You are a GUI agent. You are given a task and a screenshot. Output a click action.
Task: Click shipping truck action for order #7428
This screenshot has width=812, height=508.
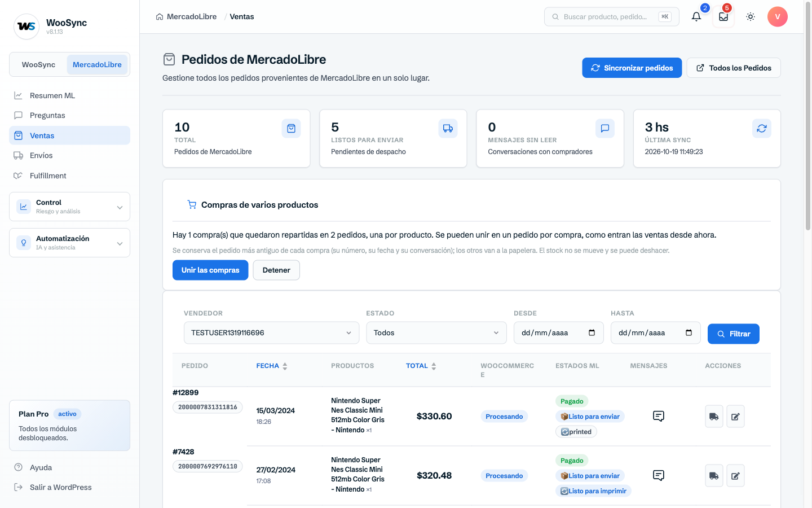714,476
